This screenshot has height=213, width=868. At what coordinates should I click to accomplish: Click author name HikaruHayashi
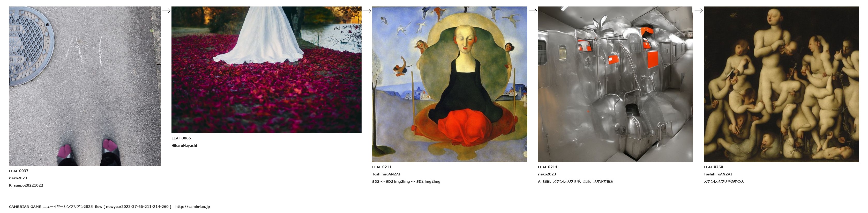[184, 145]
